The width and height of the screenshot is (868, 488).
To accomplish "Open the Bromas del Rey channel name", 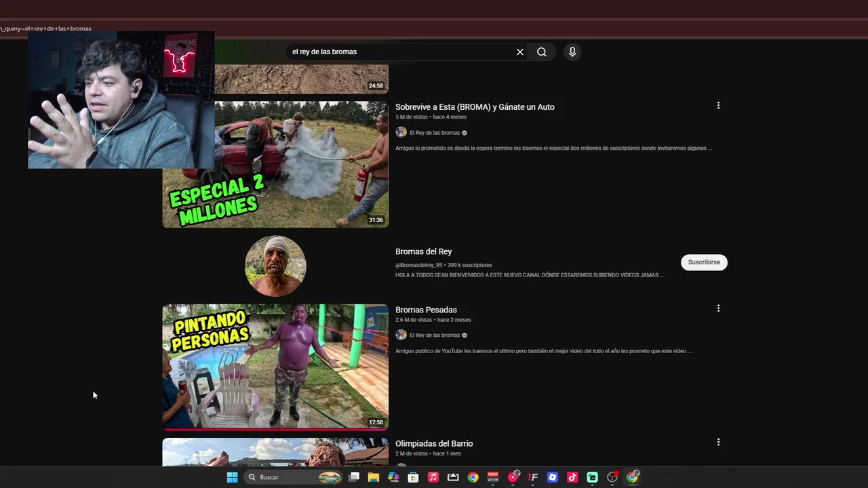I will pos(423,251).
